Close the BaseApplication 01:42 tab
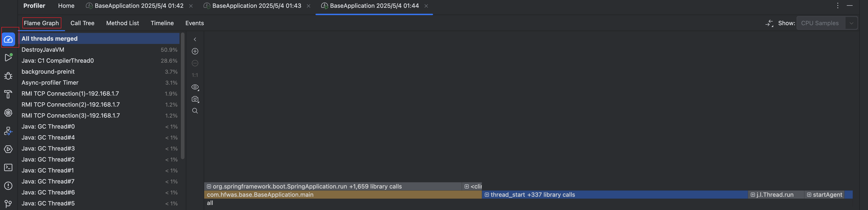The image size is (868, 210). pyautogui.click(x=191, y=6)
